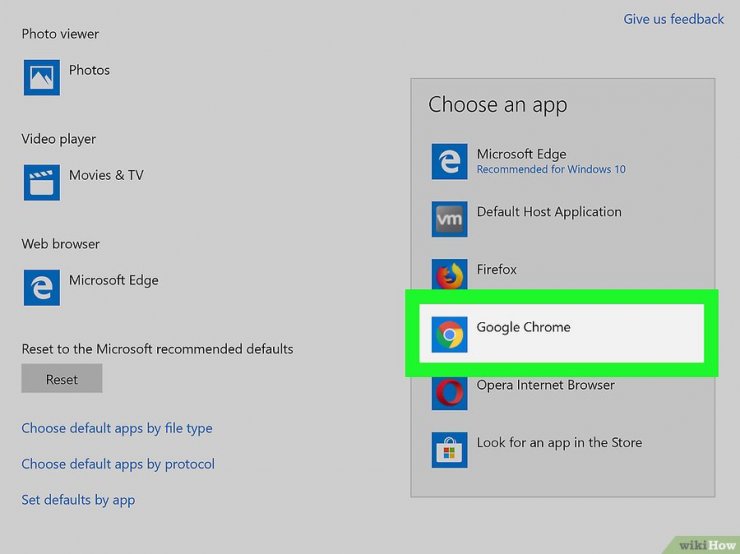The image size is (740, 554).
Task: Click the Movies & TV clapperboard icon
Action: [x=42, y=183]
